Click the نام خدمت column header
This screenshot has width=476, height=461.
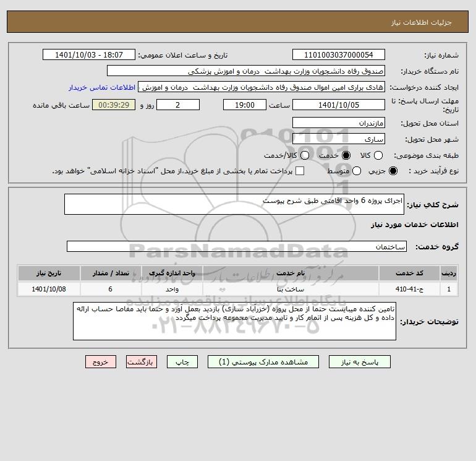[x=291, y=273]
